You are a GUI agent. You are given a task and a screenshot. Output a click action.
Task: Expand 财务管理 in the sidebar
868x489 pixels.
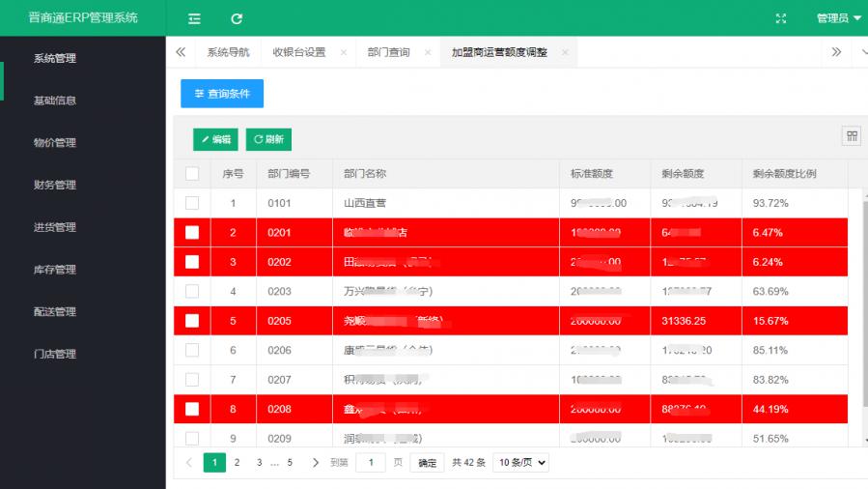55,185
